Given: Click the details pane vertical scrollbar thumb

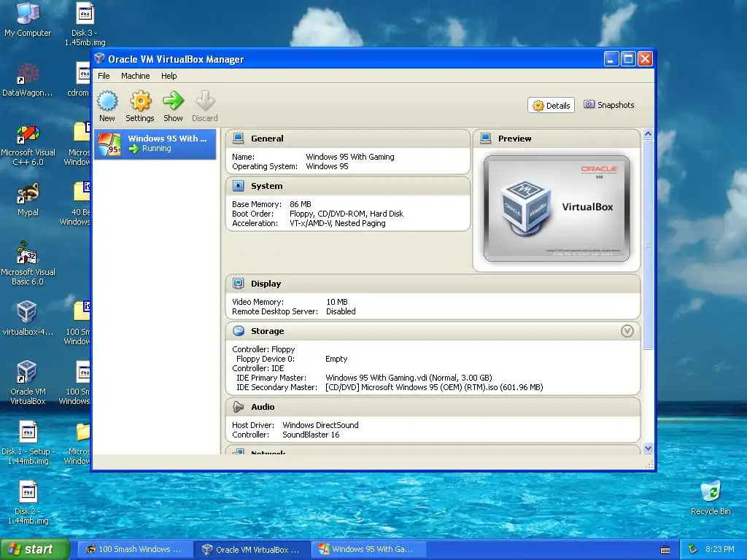Looking at the screenshot, I should click(648, 245).
